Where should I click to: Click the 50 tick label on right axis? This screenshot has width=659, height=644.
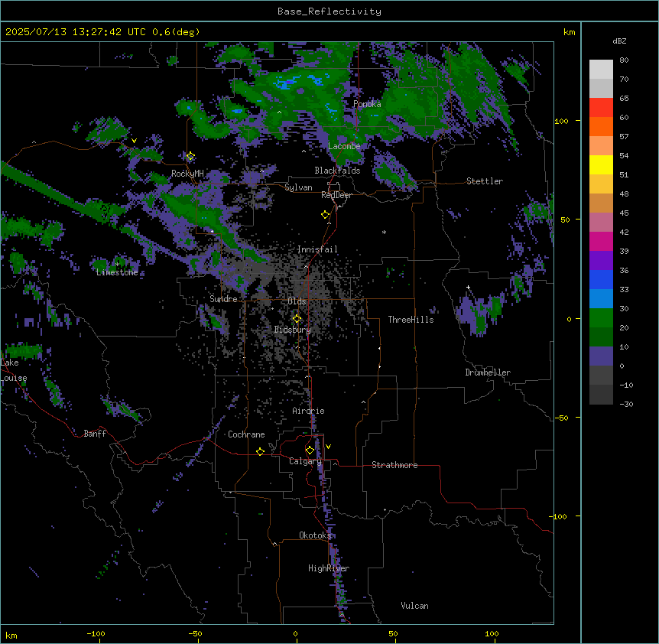[x=565, y=220]
